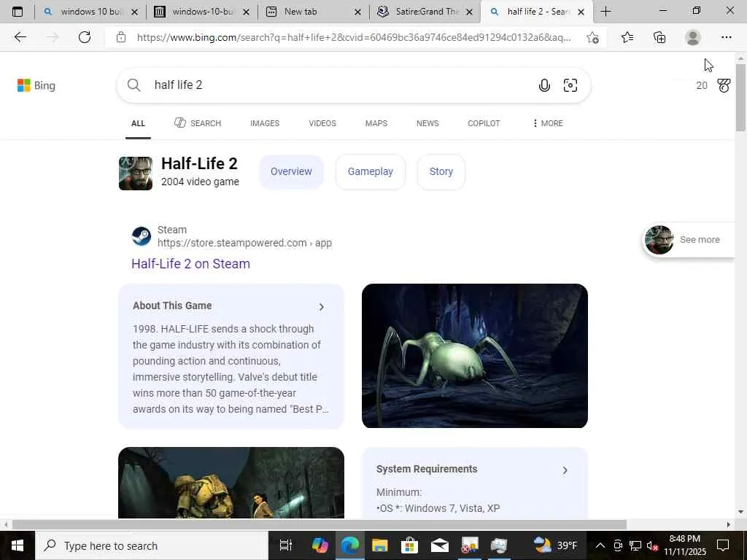Select the Overview pill button
The height and width of the screenshot is (560, 747).
point(291,171)
